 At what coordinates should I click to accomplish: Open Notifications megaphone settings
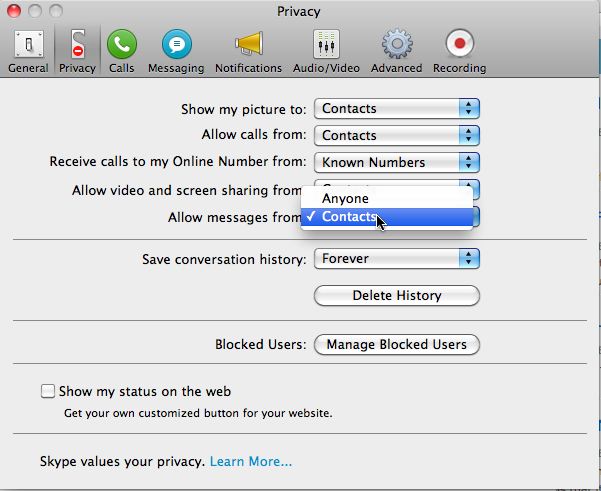coord(248,51)
